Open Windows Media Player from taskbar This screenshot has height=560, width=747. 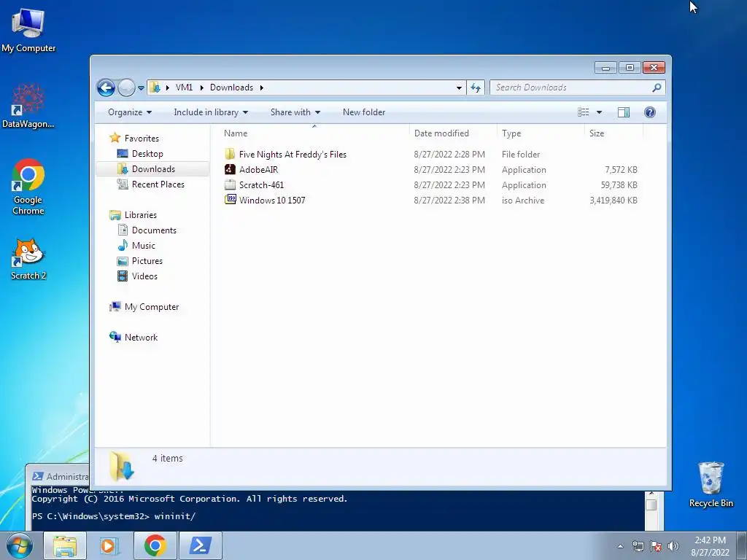pyautogui.click(x=109, y=545)
